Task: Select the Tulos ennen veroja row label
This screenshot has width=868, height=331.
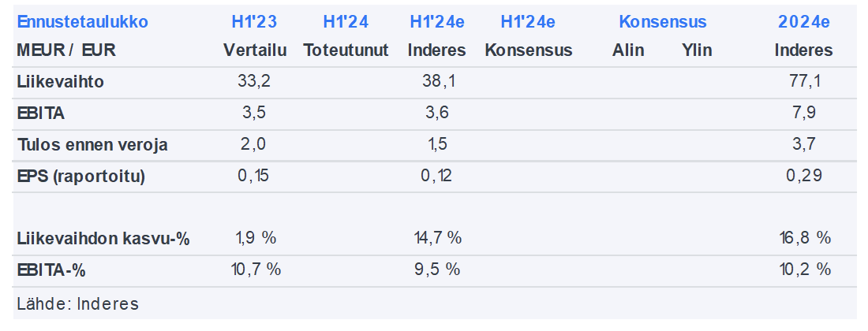Action: click(92, 145)
